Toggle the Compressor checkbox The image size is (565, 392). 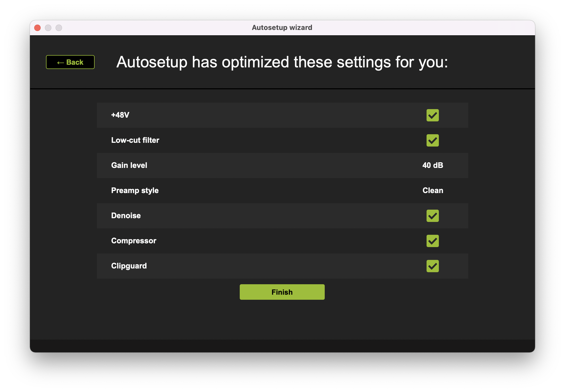[432, 241]
